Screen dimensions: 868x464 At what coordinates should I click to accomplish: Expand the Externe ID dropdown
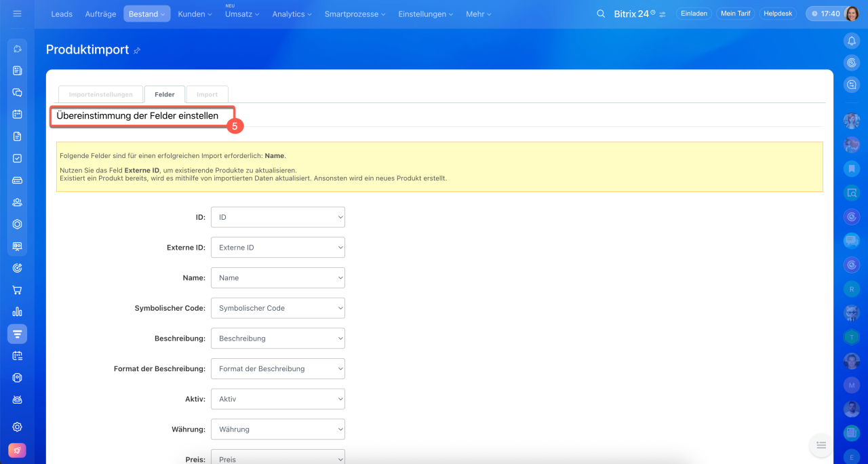pyautogui.click(x=277, y=248)
